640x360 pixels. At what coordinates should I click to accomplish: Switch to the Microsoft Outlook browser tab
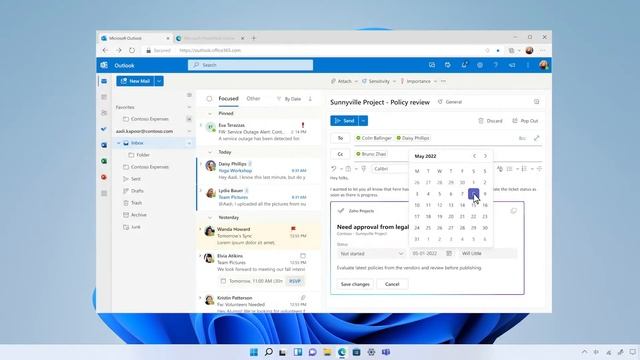click(135, 38)
